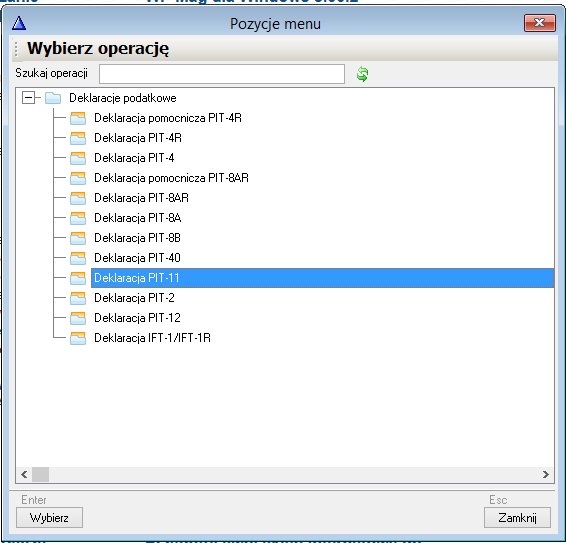This screenshot has width=566, height=543.
Task: Select Deklaracja PIT-8A entry
Action: click(138, 218)
